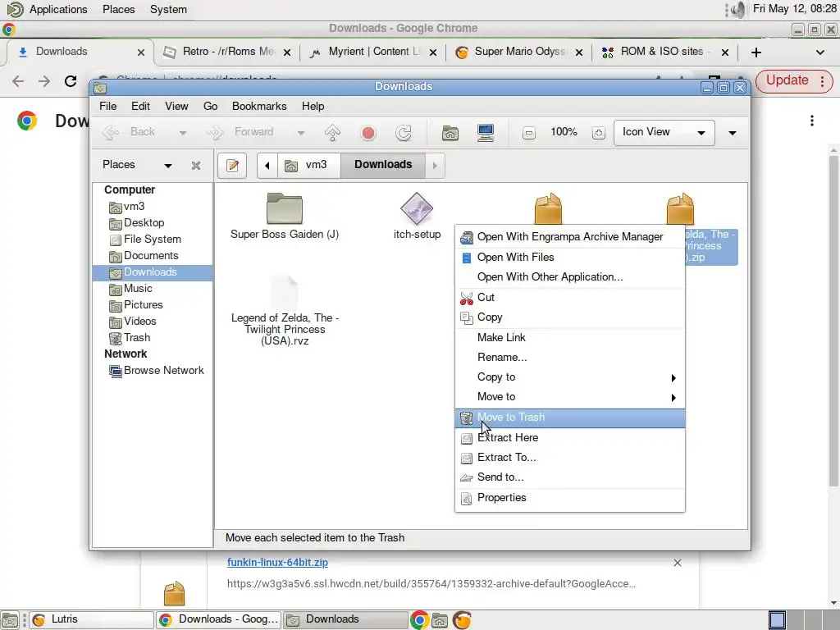Click Move to Trash

coord(570,418)
